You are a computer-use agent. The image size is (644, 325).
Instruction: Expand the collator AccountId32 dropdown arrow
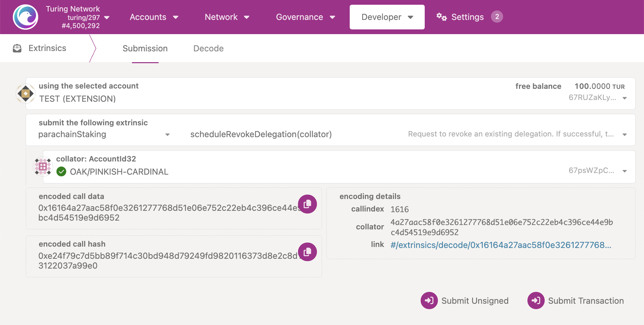pyautogui.click(x=625, y=171)
